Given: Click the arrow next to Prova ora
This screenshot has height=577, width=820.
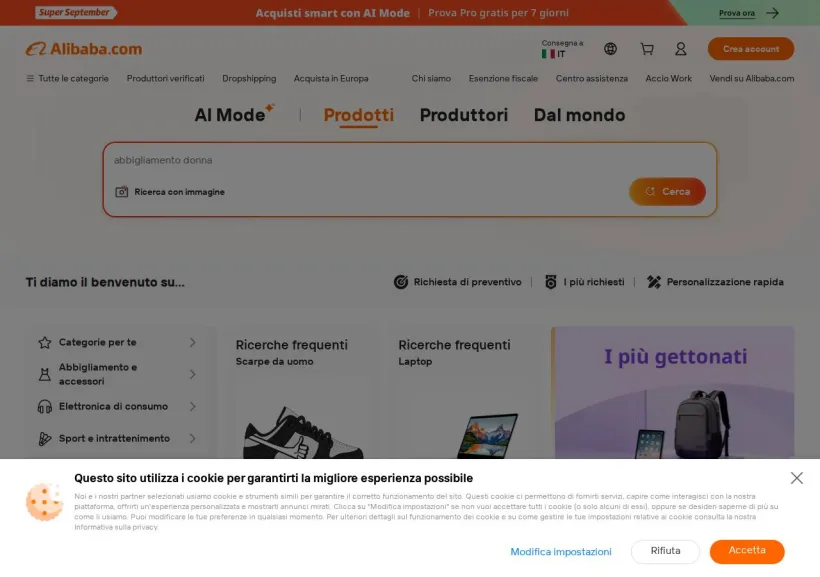Looking at the screenshot, I should (x=772, y=13).
